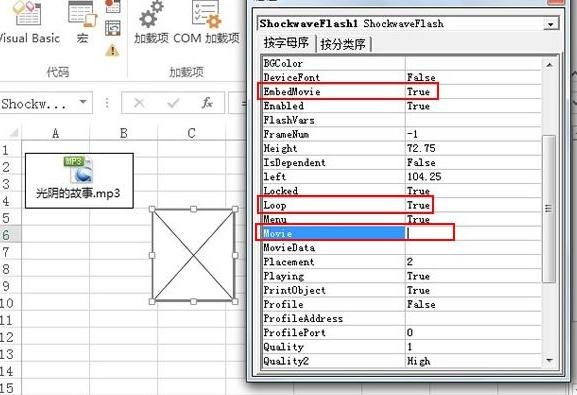Expand the Name Box dropdown arrow

click(84, 102)
